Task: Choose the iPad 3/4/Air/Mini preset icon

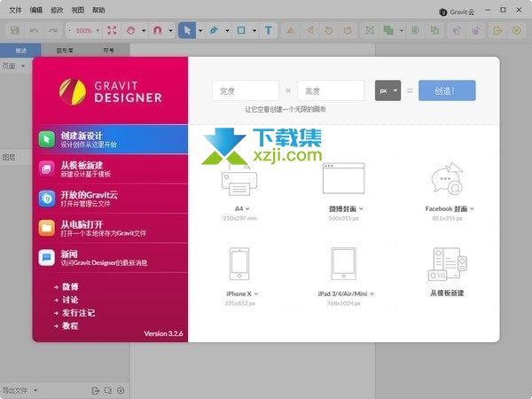Action: tap(343, 263)
